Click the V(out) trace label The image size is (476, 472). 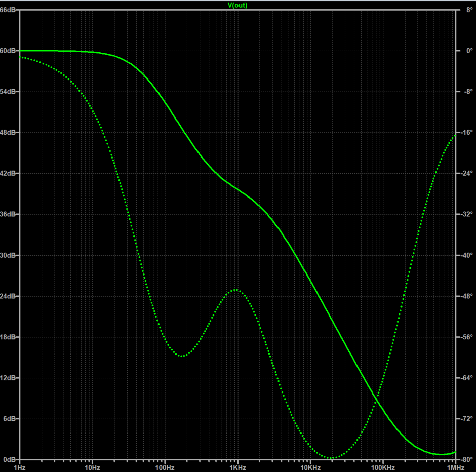tap(237, 5)
